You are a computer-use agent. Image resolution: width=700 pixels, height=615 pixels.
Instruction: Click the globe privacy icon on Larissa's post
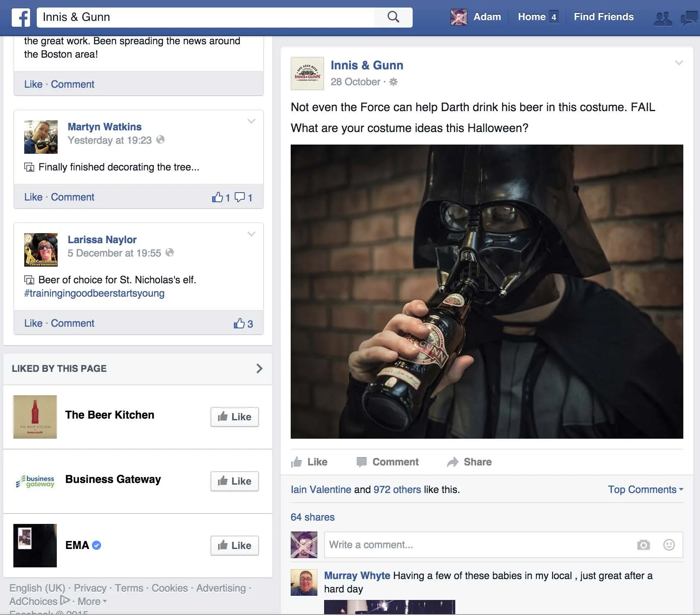pyautogui.click(x=170, y=252)
